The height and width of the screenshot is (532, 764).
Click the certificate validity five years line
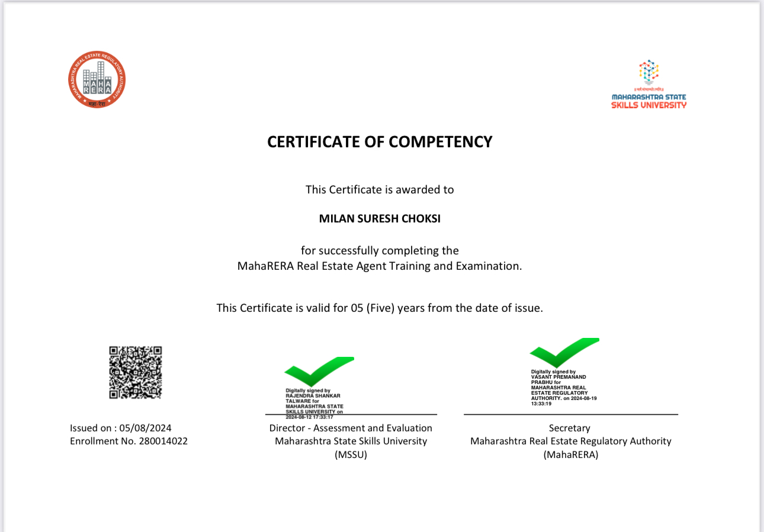pyautogui.click(x=380, y=308)
